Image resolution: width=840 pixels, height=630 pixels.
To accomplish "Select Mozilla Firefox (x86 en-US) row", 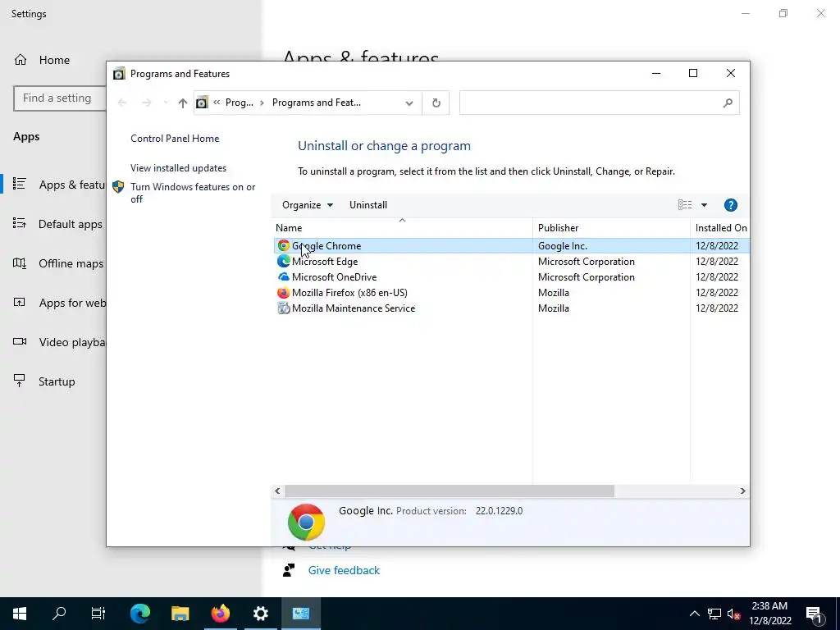I will click(x=349, y=293).
